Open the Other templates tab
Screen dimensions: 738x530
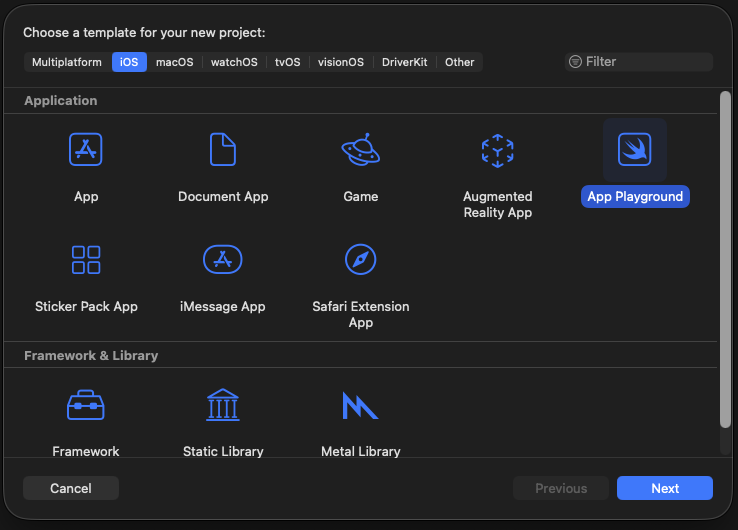coord(460,62)
